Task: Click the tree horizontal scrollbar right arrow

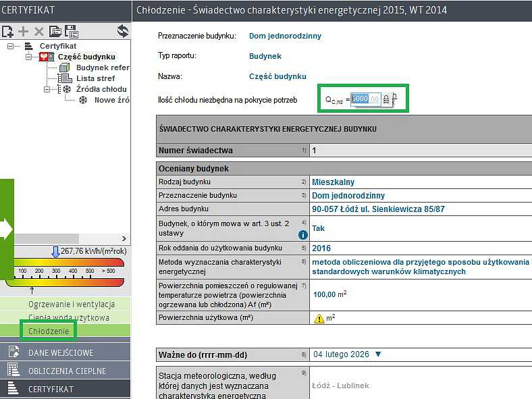Action: pos(124,238)
